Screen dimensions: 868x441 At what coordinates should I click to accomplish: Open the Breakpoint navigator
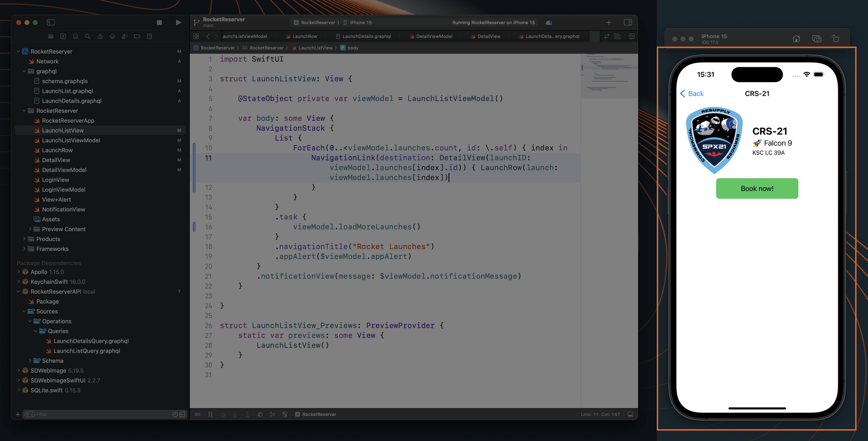coord(137,36)
